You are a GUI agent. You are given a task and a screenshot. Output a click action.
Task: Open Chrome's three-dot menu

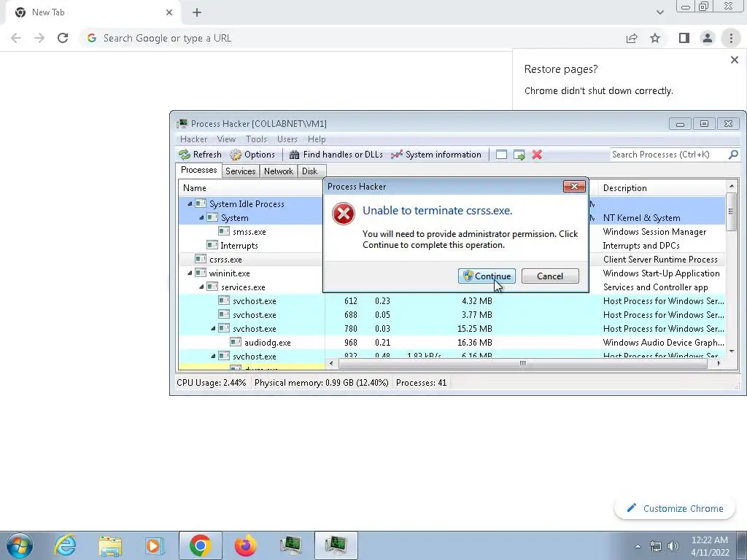click(731, 38)
